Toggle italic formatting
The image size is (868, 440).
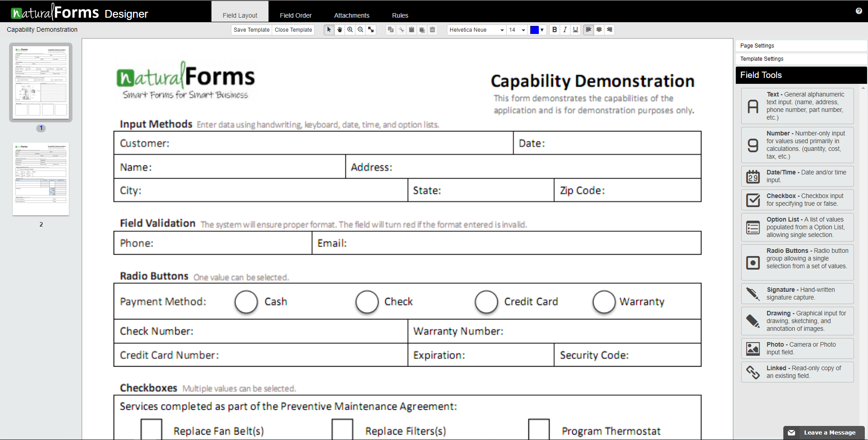click(x=565, y=29)
